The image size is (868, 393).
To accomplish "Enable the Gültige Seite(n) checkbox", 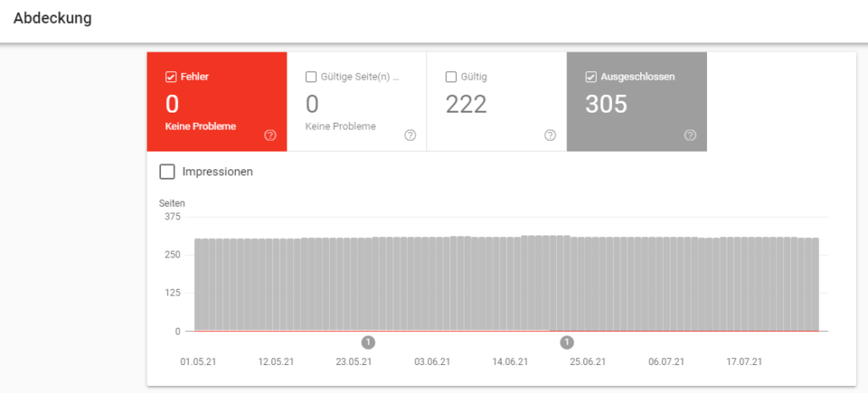I will 310,76.
